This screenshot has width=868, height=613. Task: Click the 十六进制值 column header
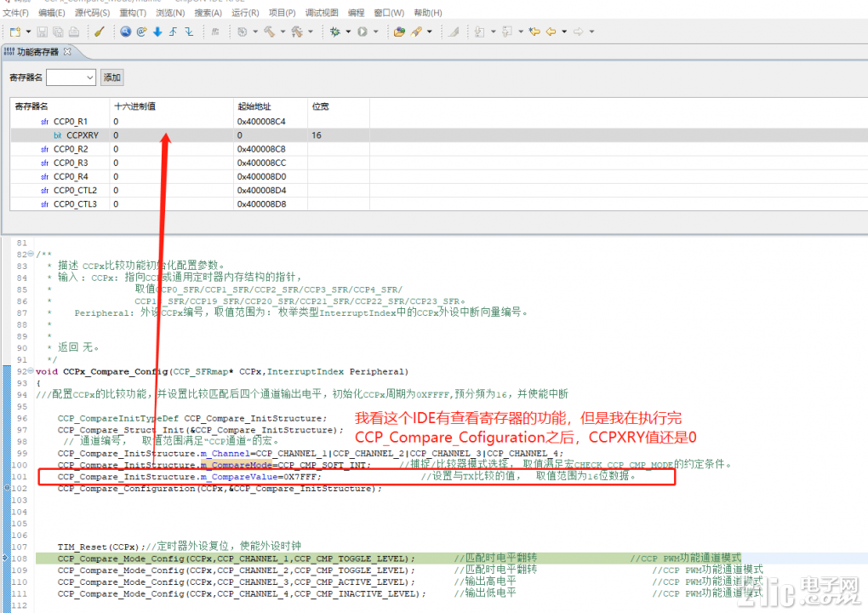coord(172,106)
